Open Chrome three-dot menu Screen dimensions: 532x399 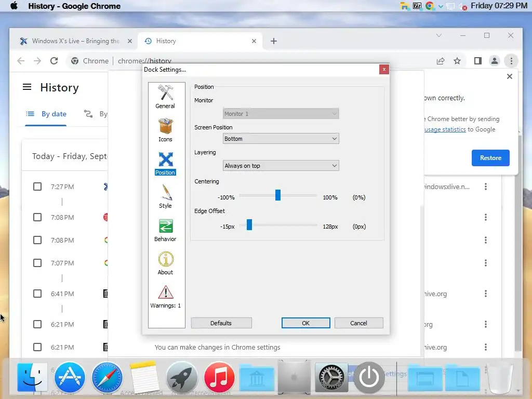click(x=511, y=61)
